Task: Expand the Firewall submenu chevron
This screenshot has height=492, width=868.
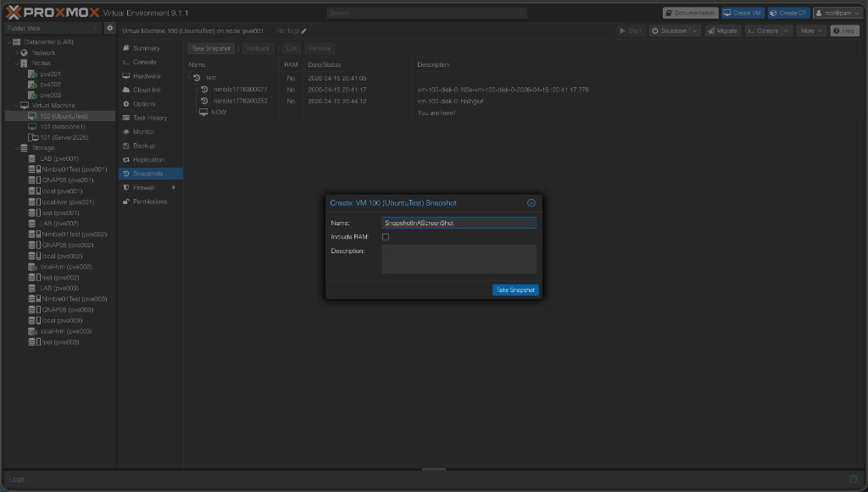Action: [175, 187]
